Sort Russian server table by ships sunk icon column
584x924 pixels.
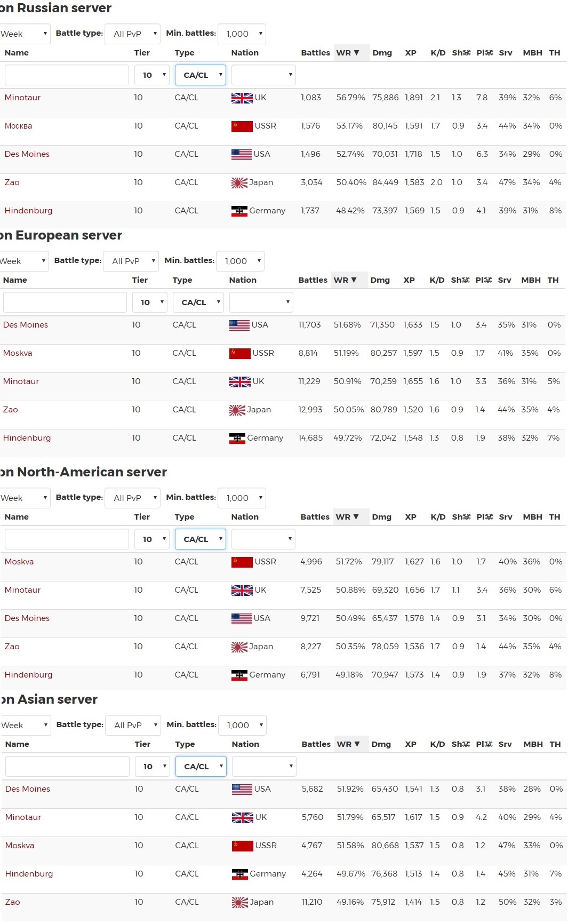point(461,53)
